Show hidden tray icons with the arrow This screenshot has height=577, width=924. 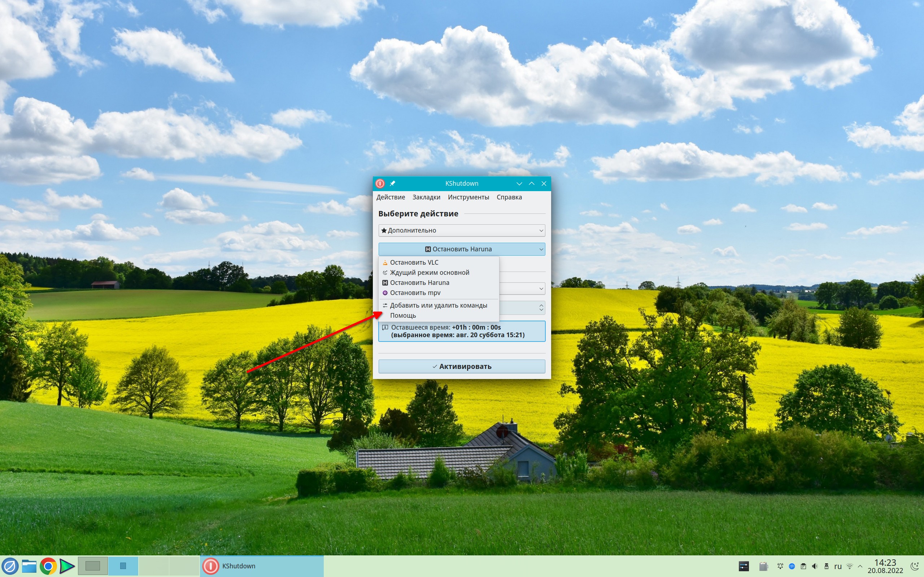pos(860,566)
